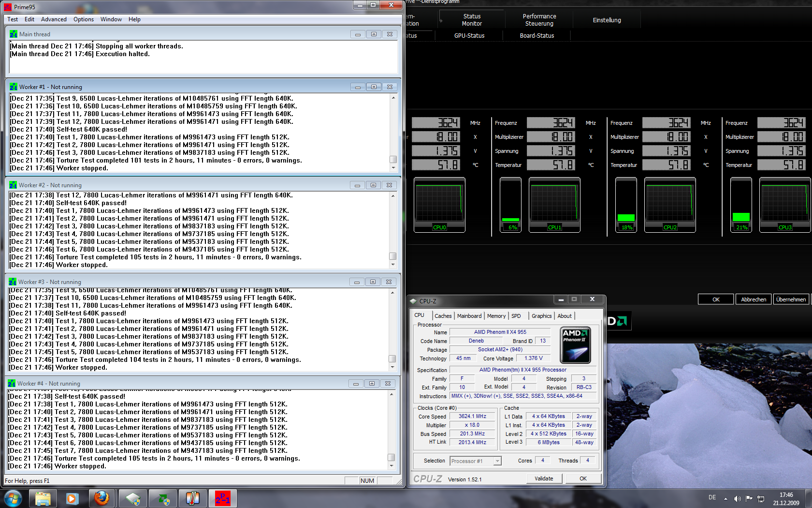
Task: Open the Edit menu in Prime95
Action: 29,19
